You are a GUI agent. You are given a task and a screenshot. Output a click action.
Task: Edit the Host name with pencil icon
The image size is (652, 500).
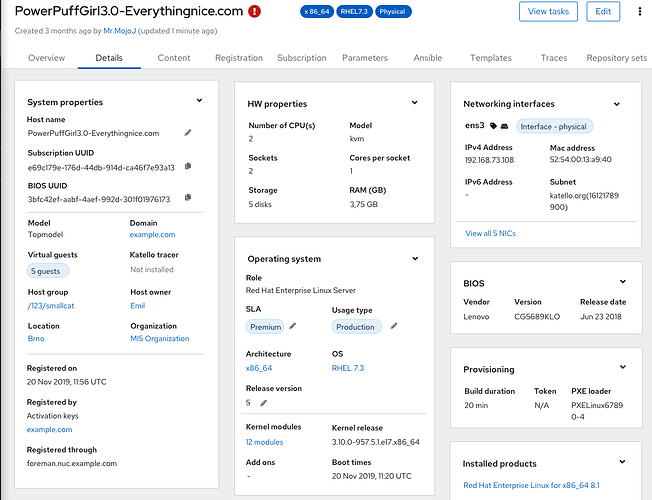point(188,133)
